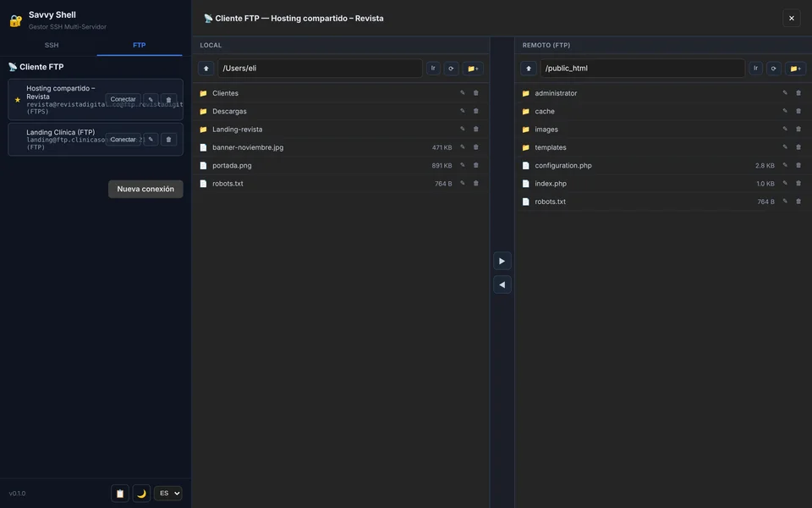
Task: Delete remote cache folder
Action: [798, 111]
